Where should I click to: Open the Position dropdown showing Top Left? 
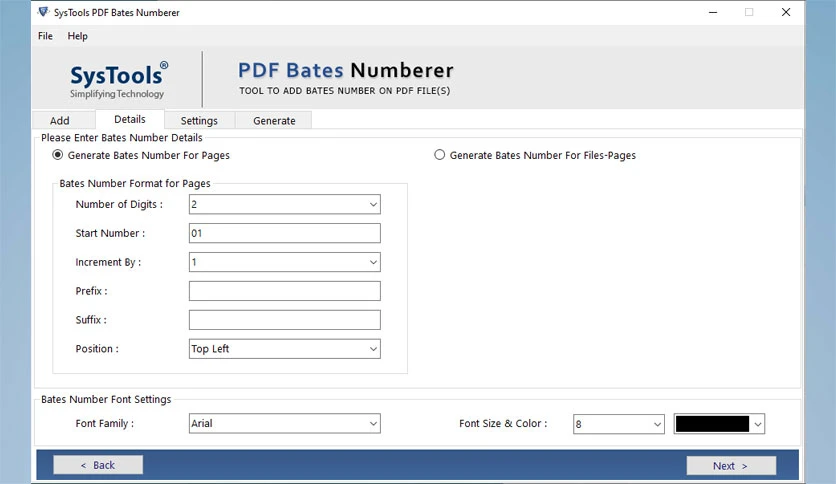285,349
